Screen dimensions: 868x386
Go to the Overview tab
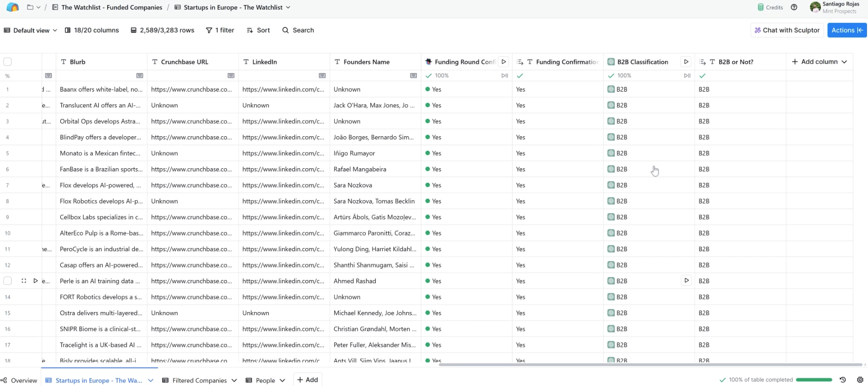coord(19,380)
